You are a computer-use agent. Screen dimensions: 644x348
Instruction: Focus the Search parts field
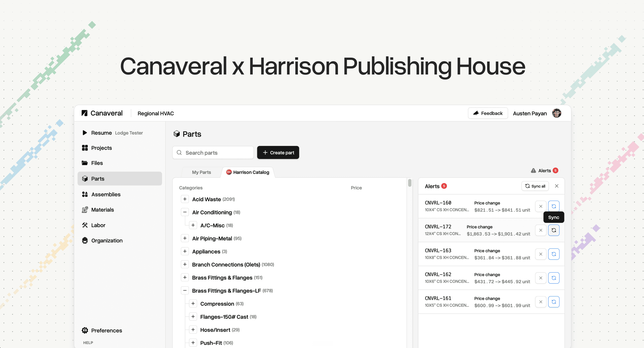(213, 153)
